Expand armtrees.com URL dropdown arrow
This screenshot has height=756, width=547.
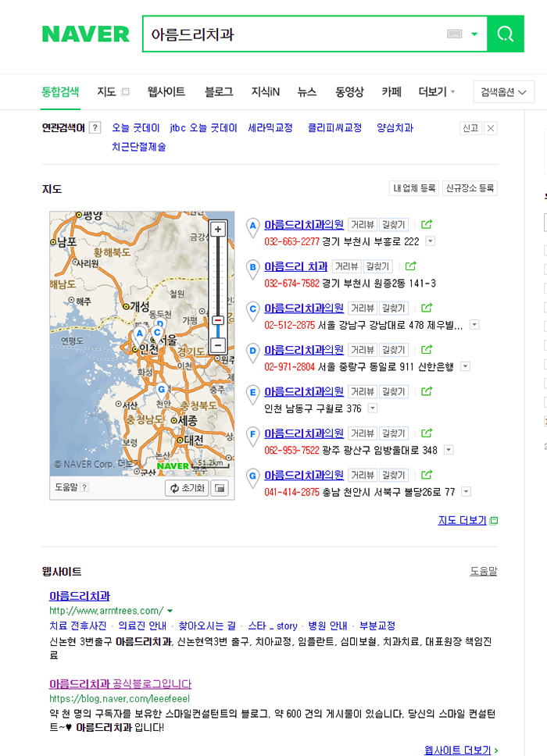coord(170,611)
